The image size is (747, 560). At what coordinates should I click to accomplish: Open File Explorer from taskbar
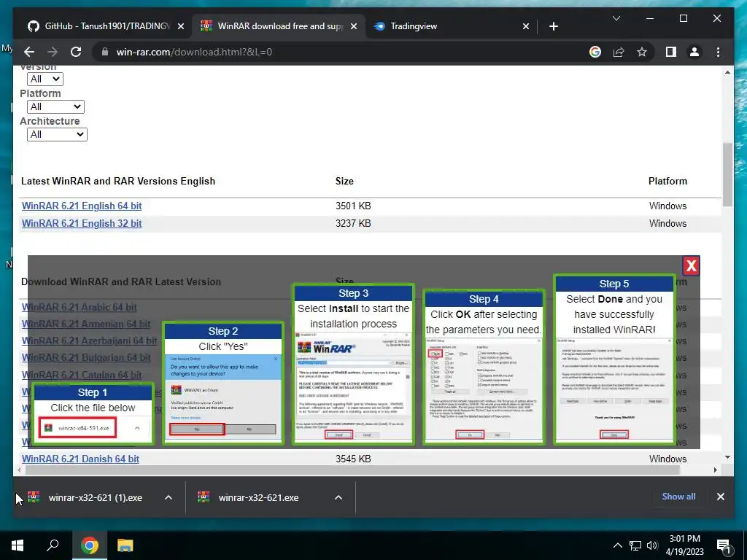125,545
